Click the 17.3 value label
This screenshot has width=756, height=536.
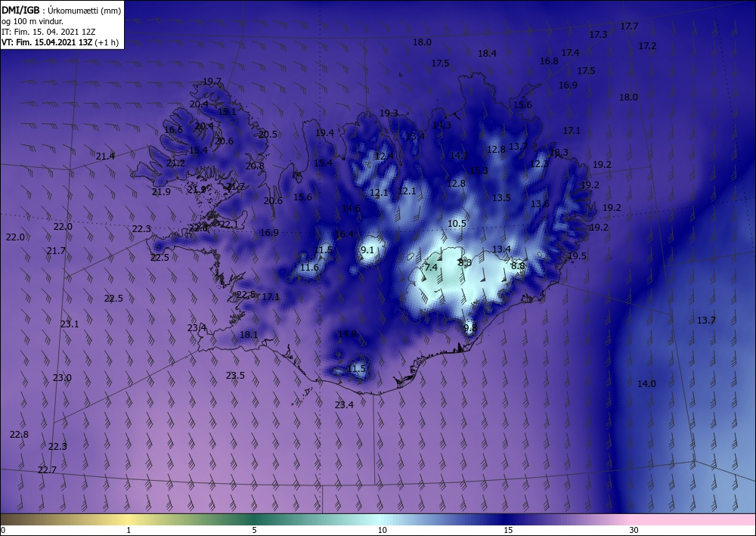coord(598,35)
